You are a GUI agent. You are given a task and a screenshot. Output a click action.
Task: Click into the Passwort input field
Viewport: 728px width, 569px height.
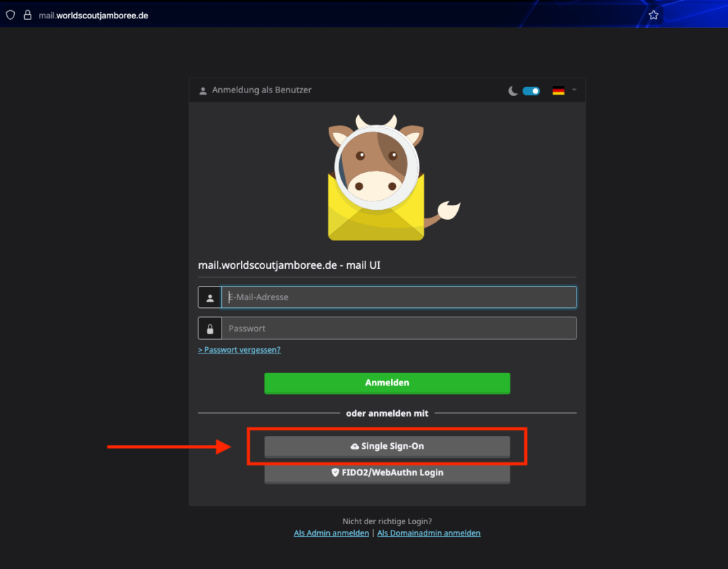398,329
